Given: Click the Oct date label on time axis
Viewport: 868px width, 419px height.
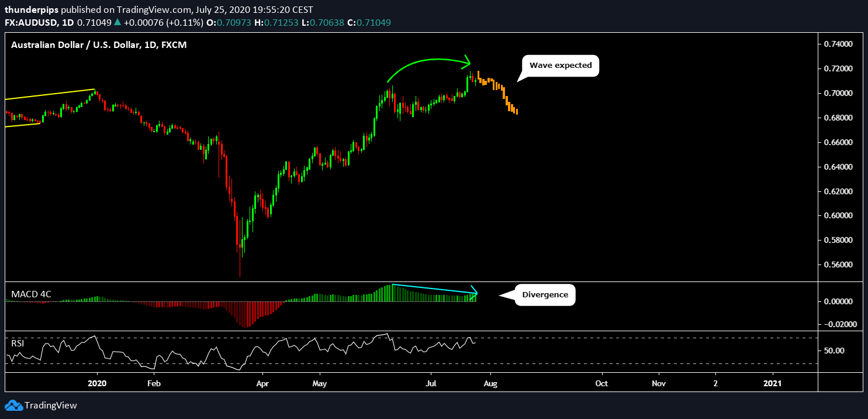Looking at the screenshot, I should point(601,383).
